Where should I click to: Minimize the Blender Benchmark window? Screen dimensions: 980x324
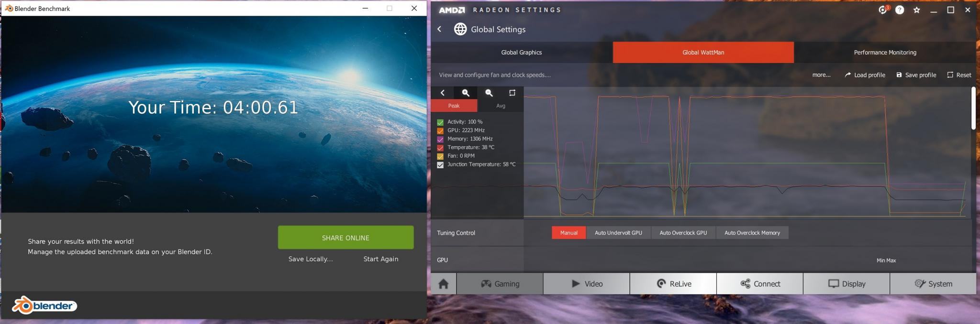pyautogui.click(x=365, y=8)
